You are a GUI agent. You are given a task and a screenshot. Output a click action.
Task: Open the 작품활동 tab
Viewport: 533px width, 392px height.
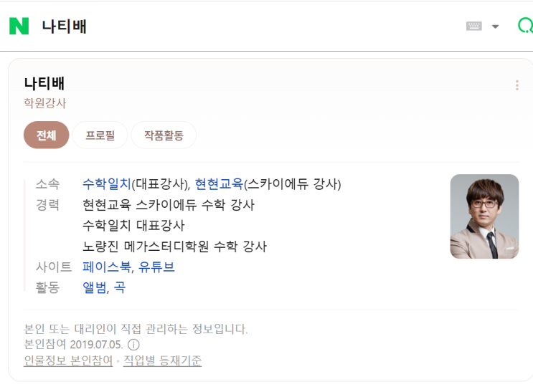(x=164, y=135)
